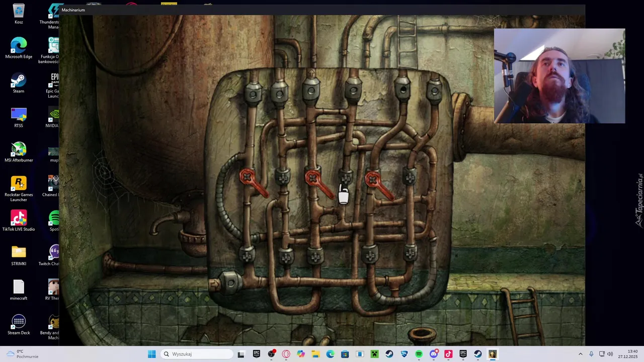Open the RTSS desktop shortcut
The image size is (644, 362).
point(19,117)
